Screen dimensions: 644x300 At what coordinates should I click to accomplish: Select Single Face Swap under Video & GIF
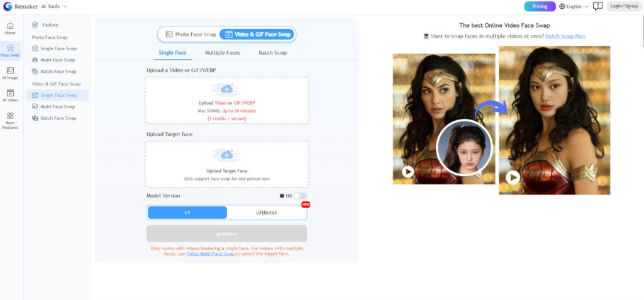coord(57,95)
